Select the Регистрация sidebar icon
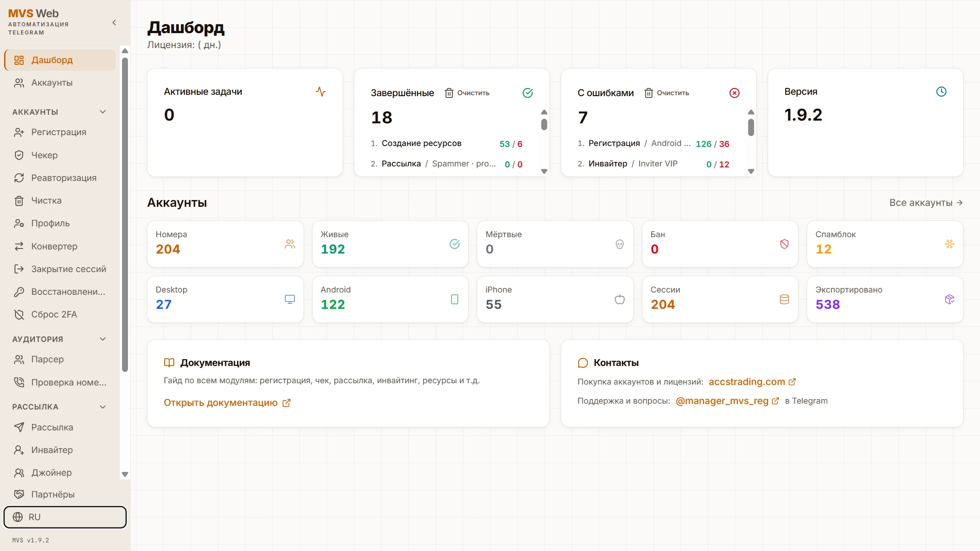980x551 pixels. pos(20,132)
